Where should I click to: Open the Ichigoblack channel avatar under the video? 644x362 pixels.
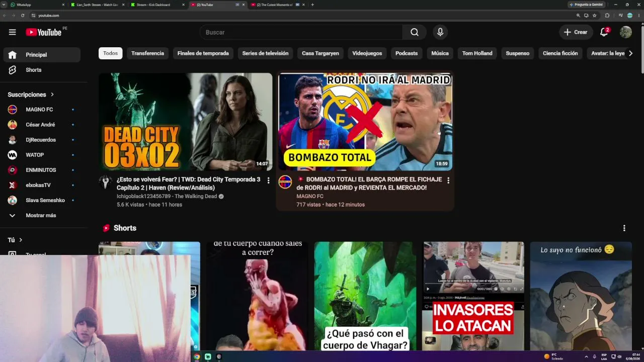click(x=105, y=182)
